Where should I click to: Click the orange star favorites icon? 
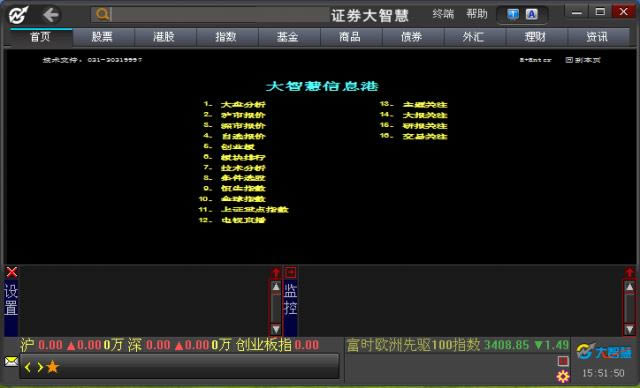point(53,367)
